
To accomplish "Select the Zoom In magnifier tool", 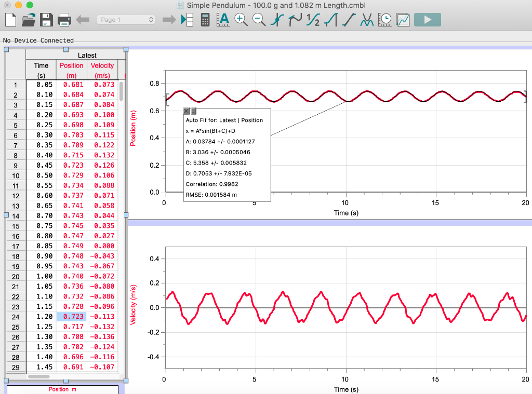I will click(241, 20).
